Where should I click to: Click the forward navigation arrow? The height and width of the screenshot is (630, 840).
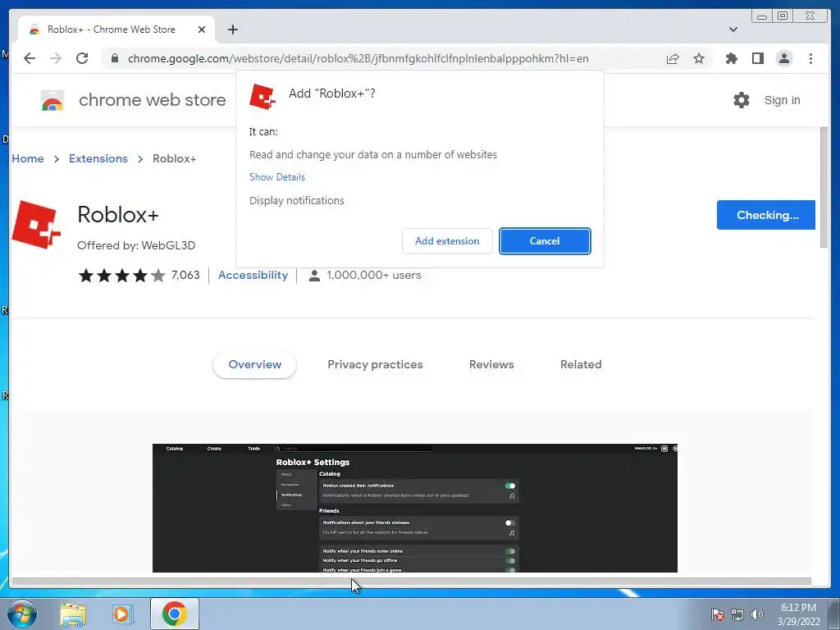[x=56, y=58]
